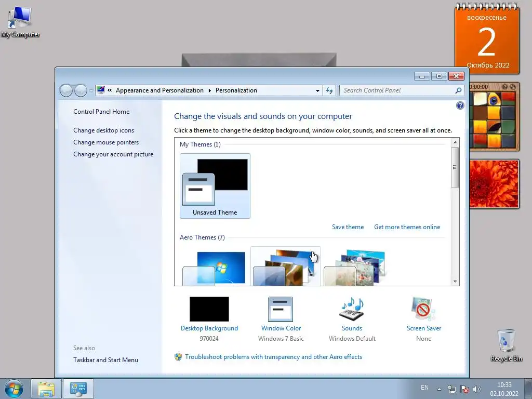Click the Desktop Background black icon
The image size is (532, 399).
[x=209, y=309]
